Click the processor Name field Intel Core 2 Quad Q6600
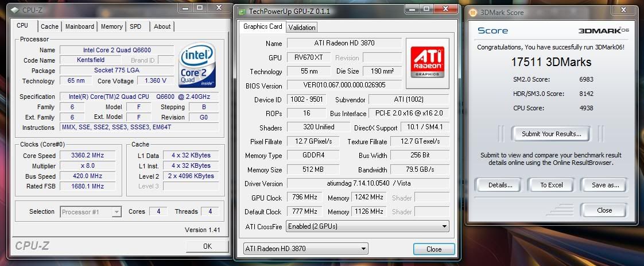644x266 pixels. [x=117, y=50]
